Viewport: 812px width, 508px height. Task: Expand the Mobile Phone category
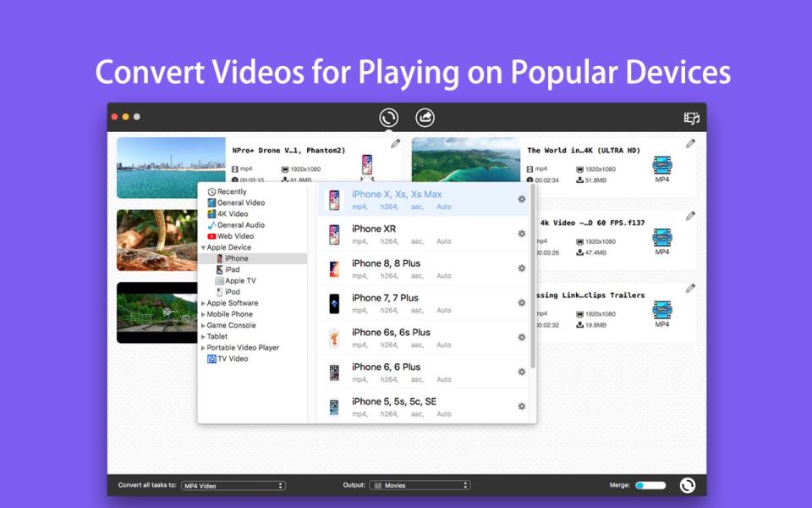coord(203,315)
